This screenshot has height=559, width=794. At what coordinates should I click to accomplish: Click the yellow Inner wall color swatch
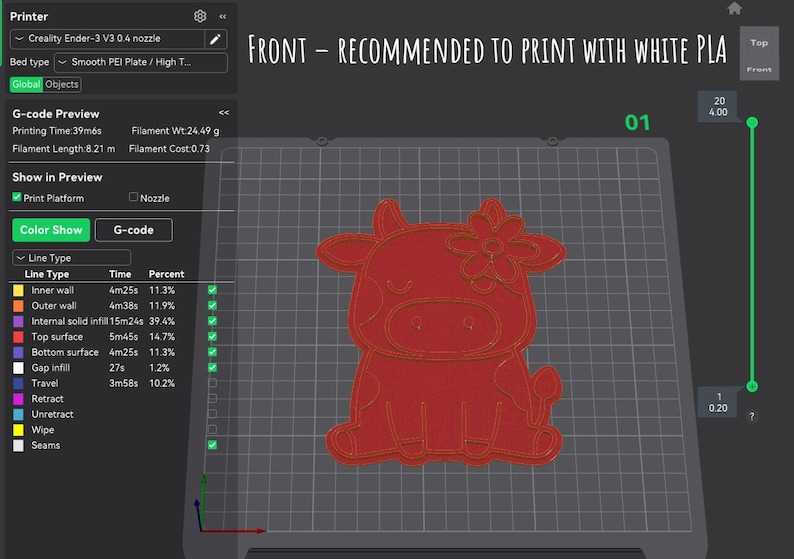click(18, 290)
